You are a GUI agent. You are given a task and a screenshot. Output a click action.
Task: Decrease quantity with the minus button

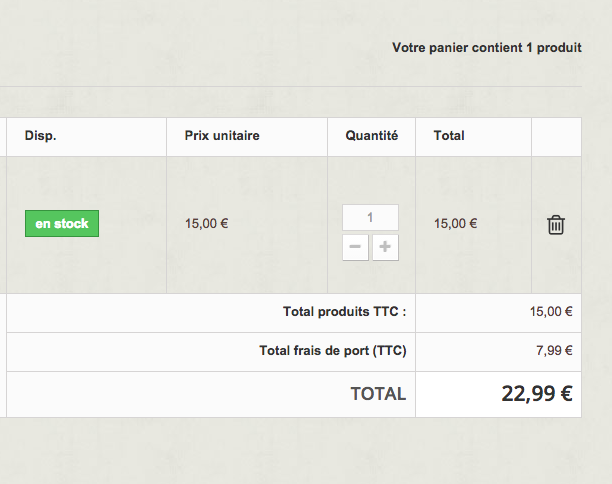[x=355, y=247]
